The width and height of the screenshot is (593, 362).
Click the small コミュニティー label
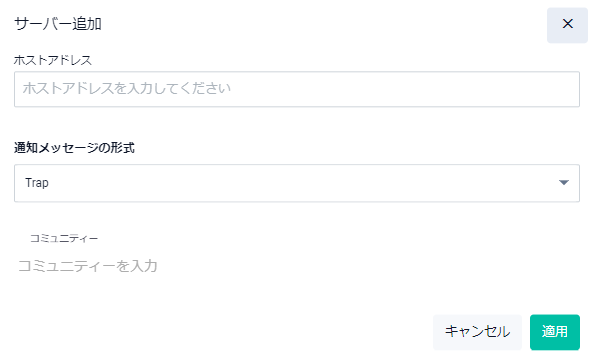64,238
